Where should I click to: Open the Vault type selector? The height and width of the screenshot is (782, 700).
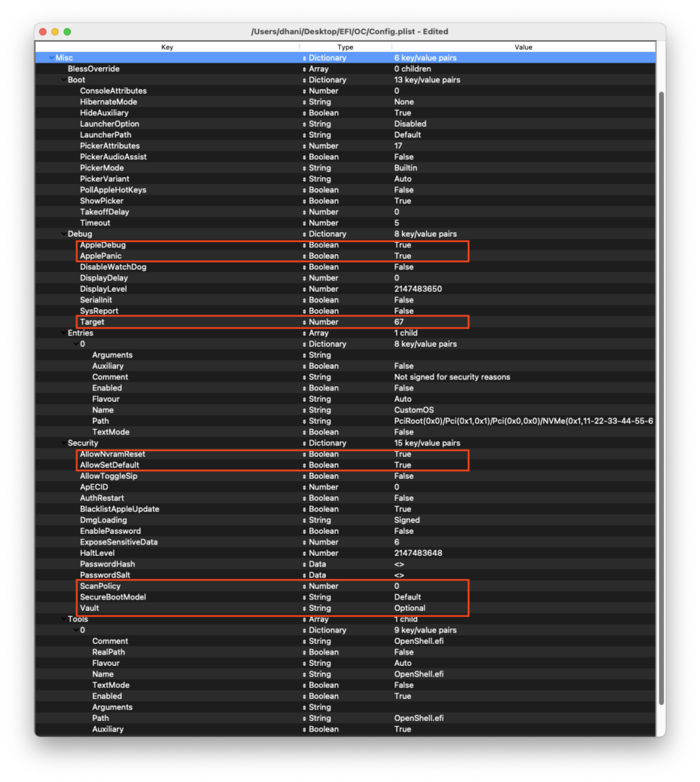tap(305, 608)
